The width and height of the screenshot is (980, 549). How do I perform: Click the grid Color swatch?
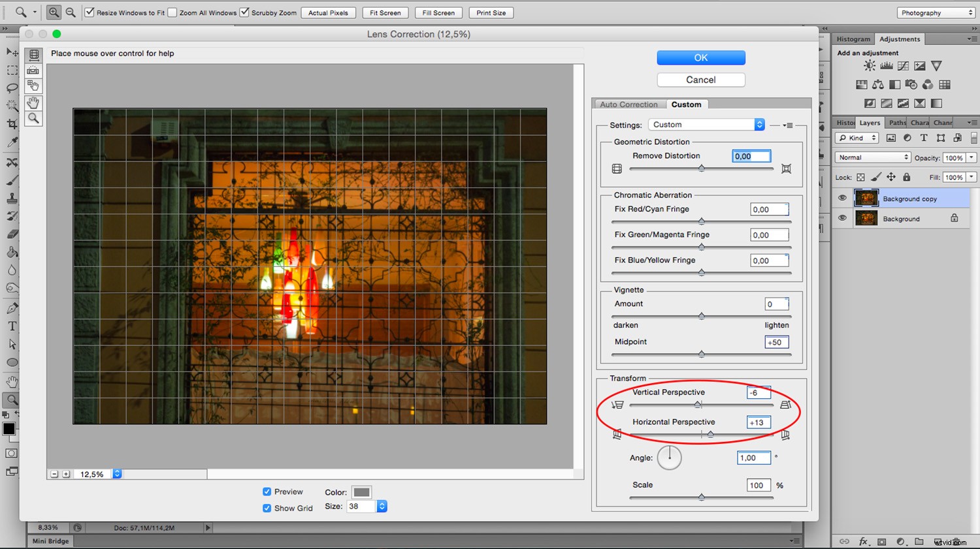(x=361, y=492)
